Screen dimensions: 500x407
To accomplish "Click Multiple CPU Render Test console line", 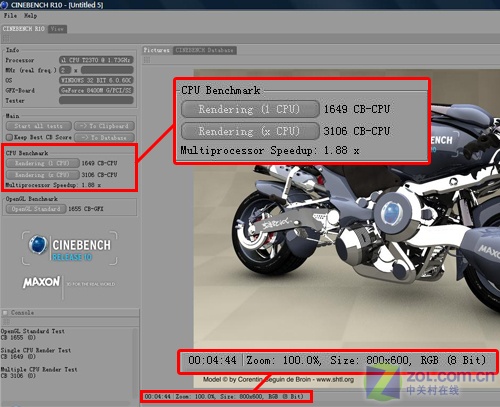I will (x=39, y=369).
